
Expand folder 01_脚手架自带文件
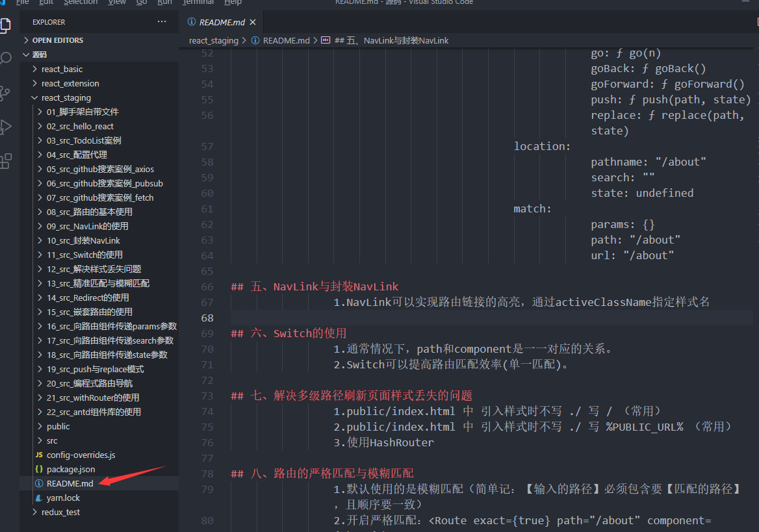pos(40,112)
